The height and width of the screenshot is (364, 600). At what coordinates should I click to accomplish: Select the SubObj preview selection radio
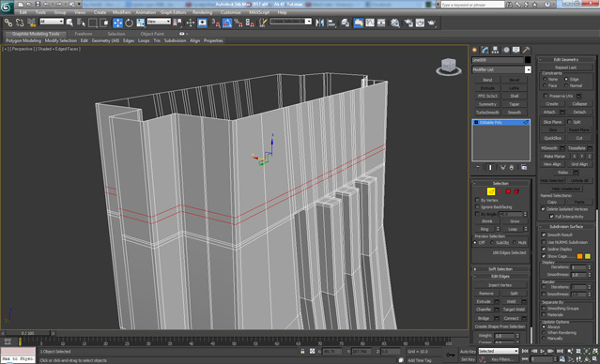point(493,243)
